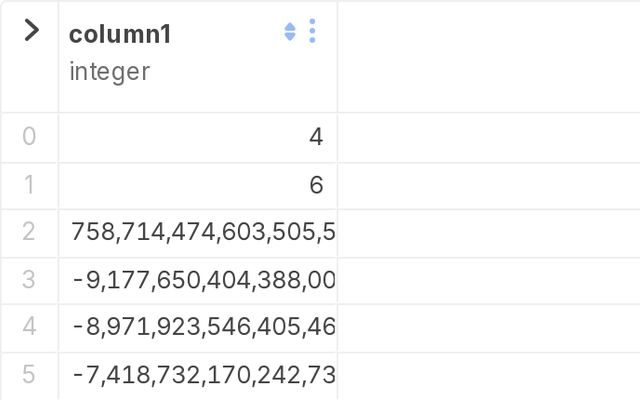The height and width of the screenshot is (400, 640).
Task: Select row index 2
Action: click(x=29, y=232)
